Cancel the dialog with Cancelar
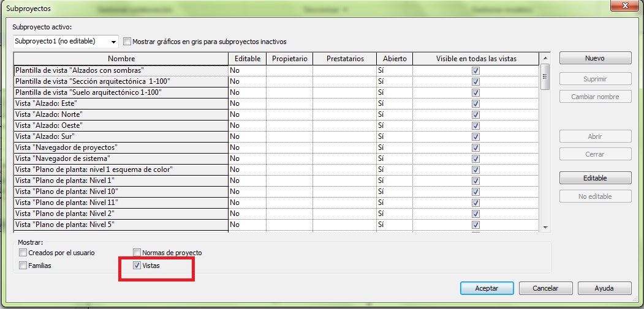 545,288
